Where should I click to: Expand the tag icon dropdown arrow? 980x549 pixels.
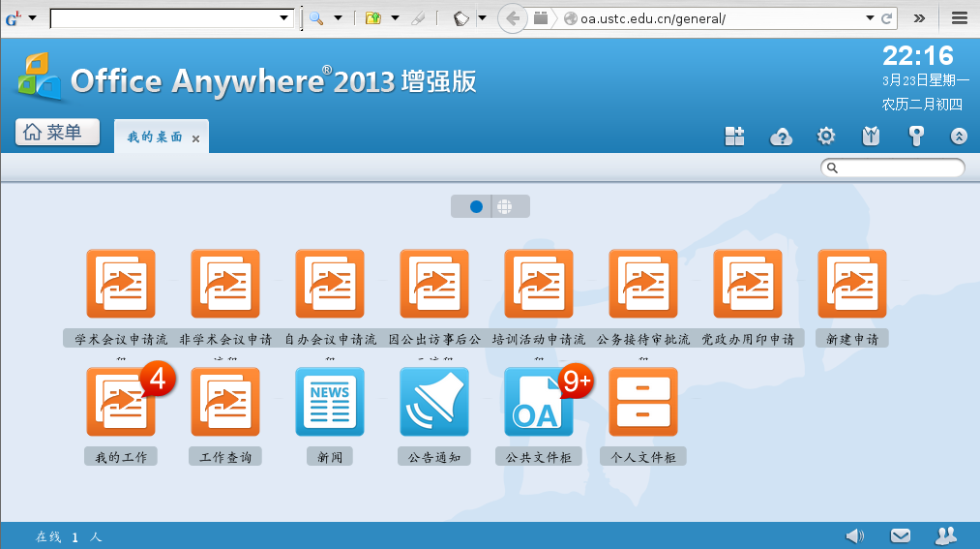point(482,18)
